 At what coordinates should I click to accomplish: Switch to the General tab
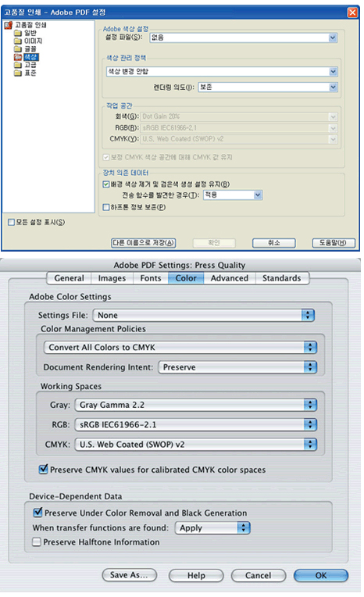click(x=69, y=278)
